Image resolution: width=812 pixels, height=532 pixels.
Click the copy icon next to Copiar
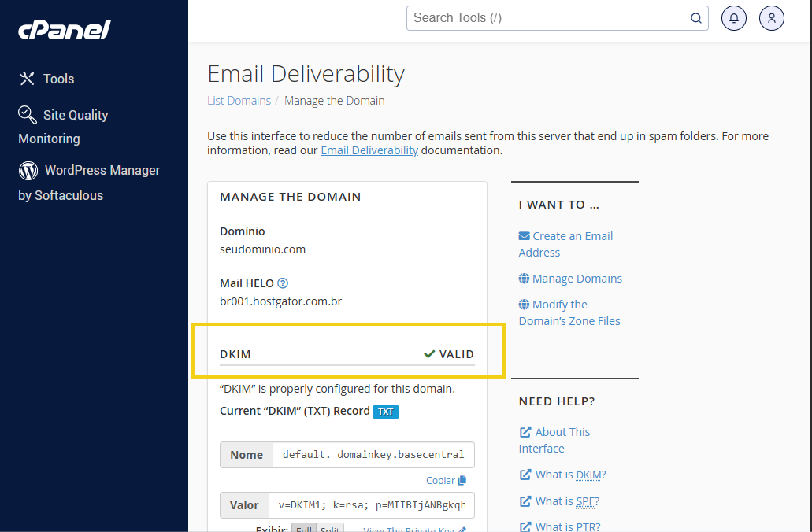coord(462,480)
